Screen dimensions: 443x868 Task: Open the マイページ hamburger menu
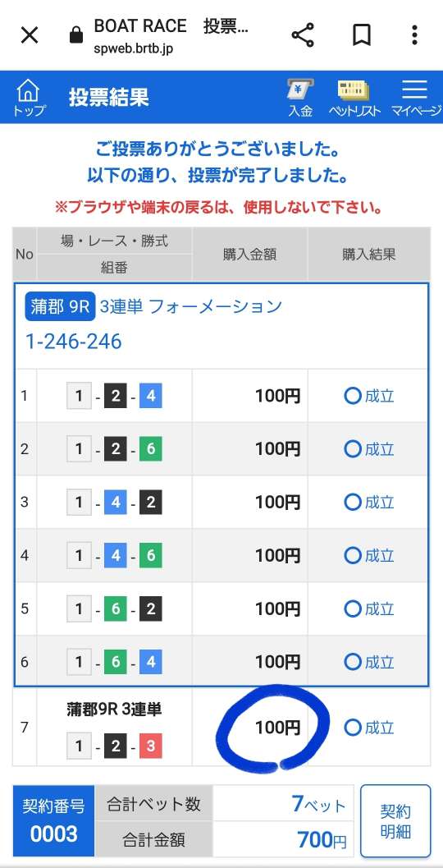click(x=416, y=98)
